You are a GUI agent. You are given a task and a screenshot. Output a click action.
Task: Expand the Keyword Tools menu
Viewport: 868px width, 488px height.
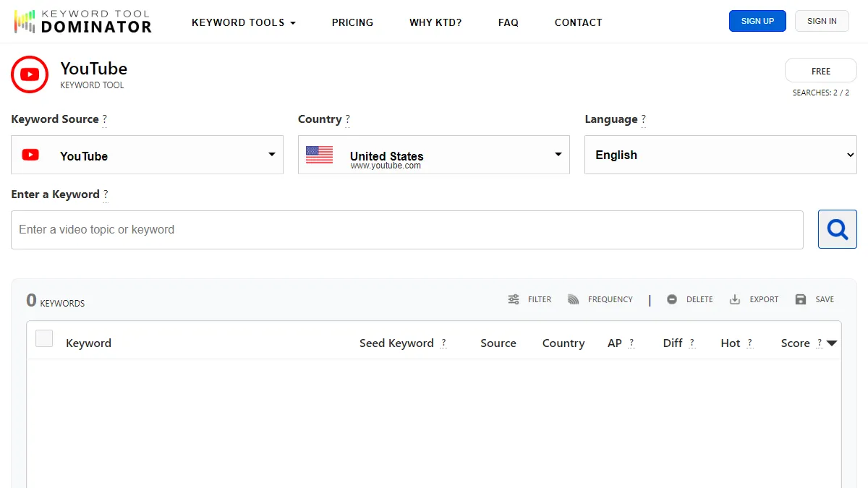point(244,22)
